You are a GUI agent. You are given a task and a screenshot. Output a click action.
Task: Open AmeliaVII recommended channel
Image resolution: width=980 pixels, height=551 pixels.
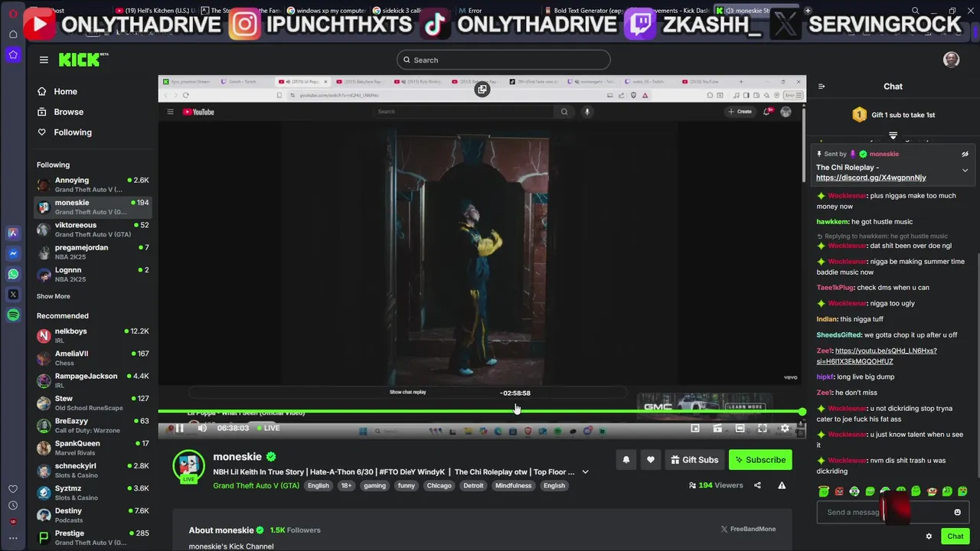92,357
